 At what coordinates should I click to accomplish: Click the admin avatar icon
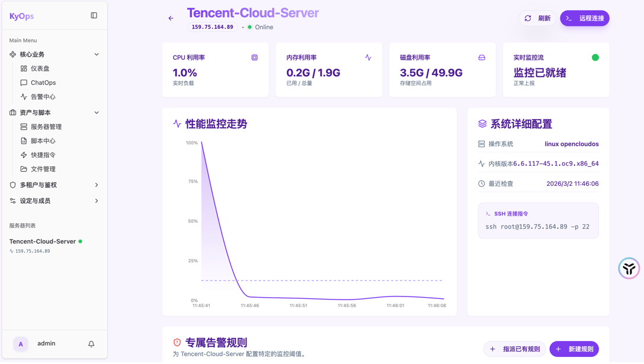(x=21, y=344)
